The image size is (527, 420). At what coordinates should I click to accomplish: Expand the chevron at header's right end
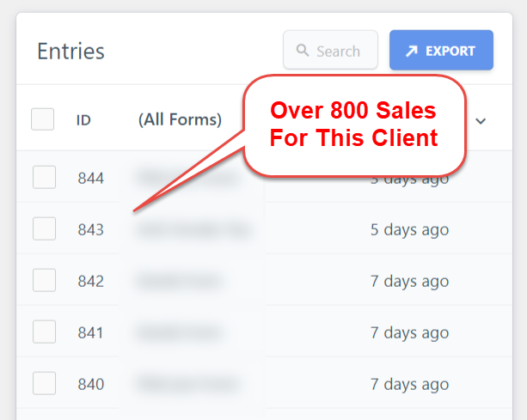(x=481, y=121)
